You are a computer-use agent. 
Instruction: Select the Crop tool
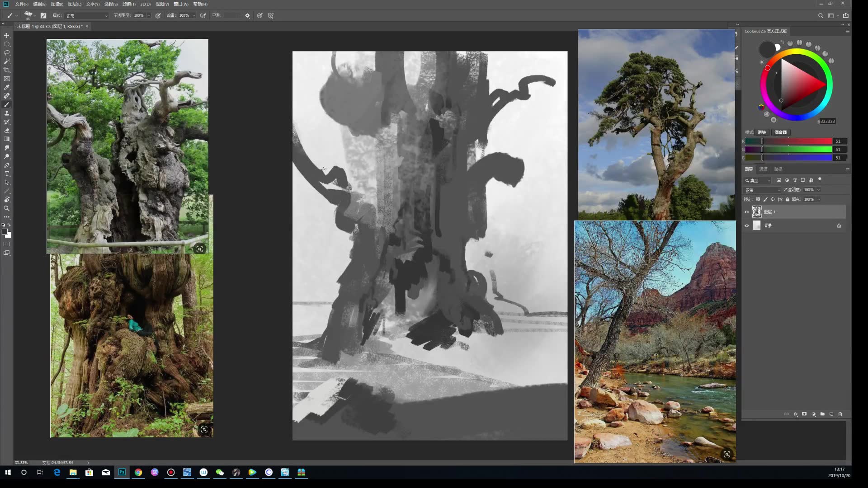click(7, 70)
